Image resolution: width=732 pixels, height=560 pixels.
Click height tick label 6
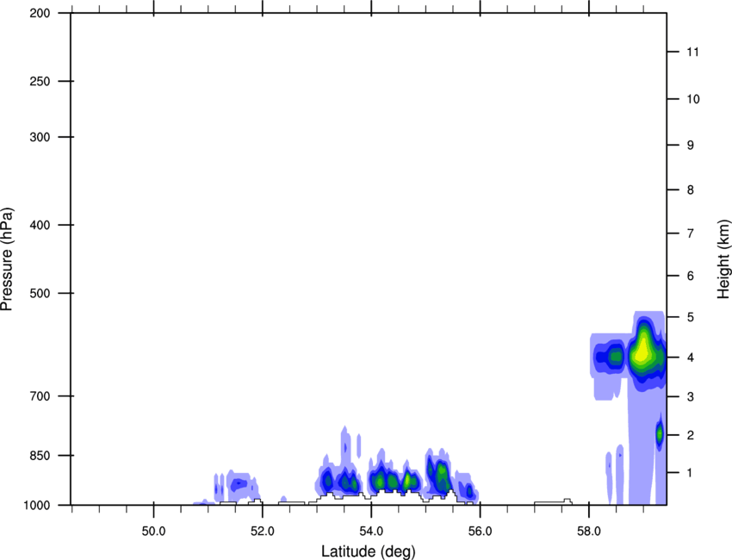tap(690, 276)
